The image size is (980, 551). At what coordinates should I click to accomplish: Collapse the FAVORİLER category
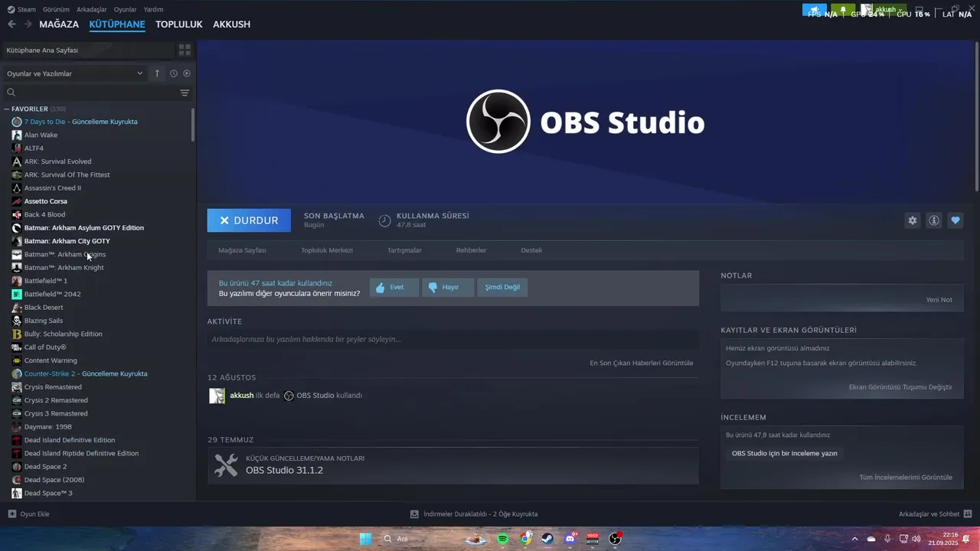[7, 109]
